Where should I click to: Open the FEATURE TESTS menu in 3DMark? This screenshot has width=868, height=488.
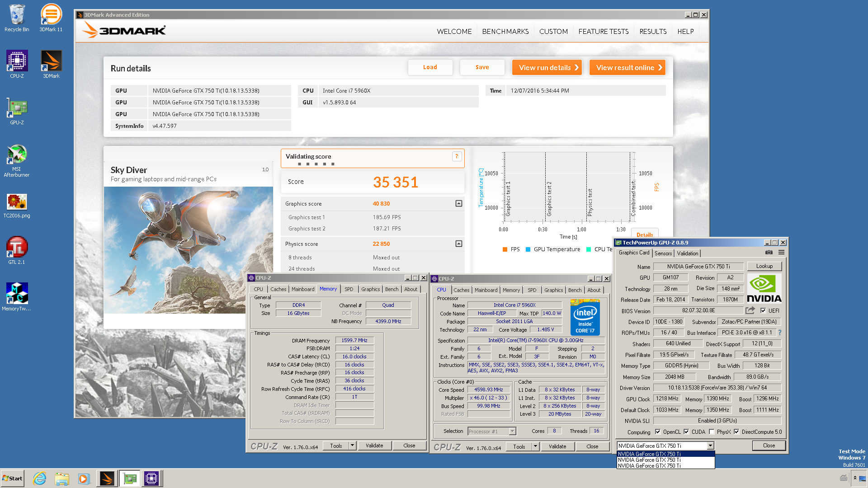(604, 31)
